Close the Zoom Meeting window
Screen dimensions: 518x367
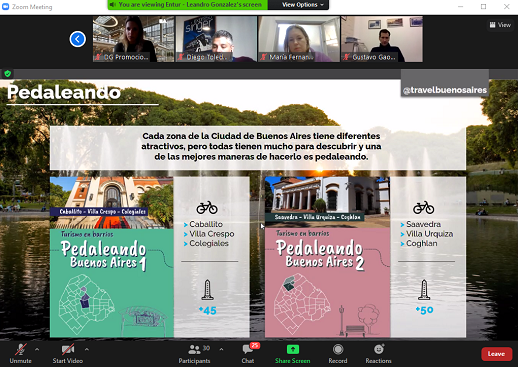pos(506,7)
